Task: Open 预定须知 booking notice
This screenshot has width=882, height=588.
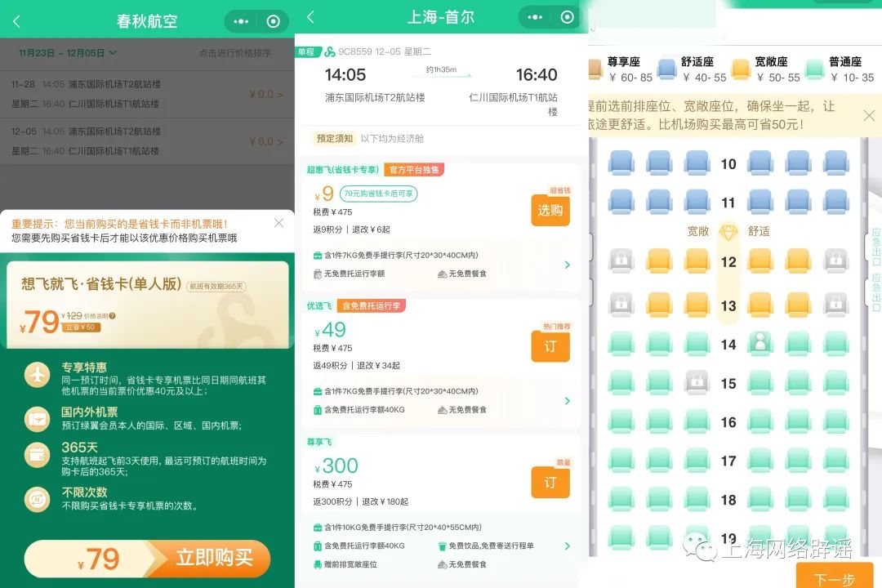Action: click(335, 138)
